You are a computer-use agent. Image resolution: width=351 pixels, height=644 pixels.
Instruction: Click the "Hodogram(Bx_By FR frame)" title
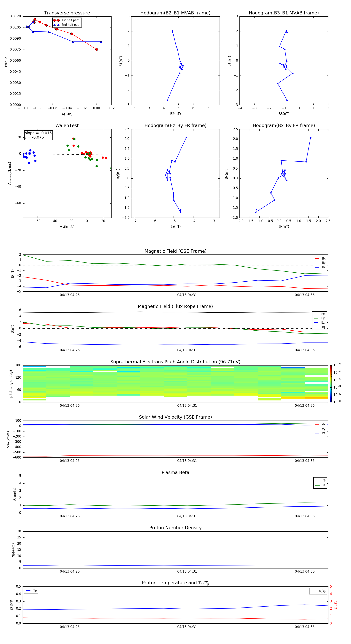(x=284, y=125)
